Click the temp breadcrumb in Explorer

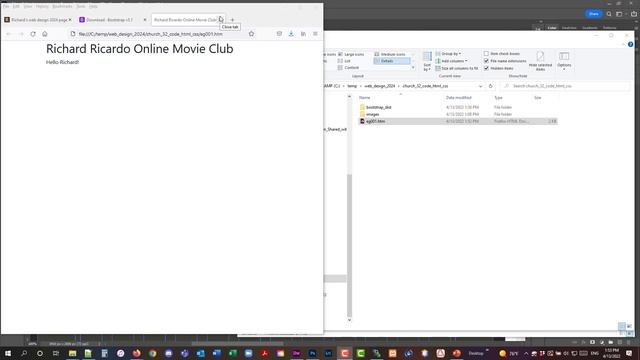click(x=352, y=86)
